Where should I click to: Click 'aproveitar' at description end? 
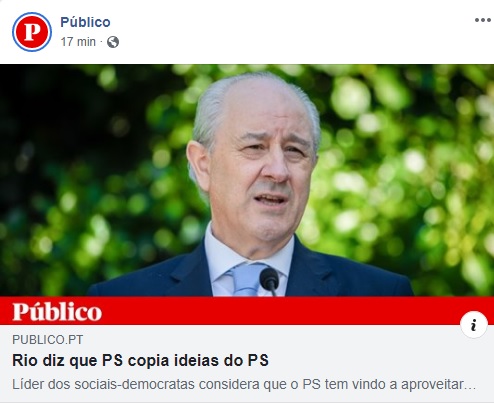pyautogui.click(x=432, y=385)
